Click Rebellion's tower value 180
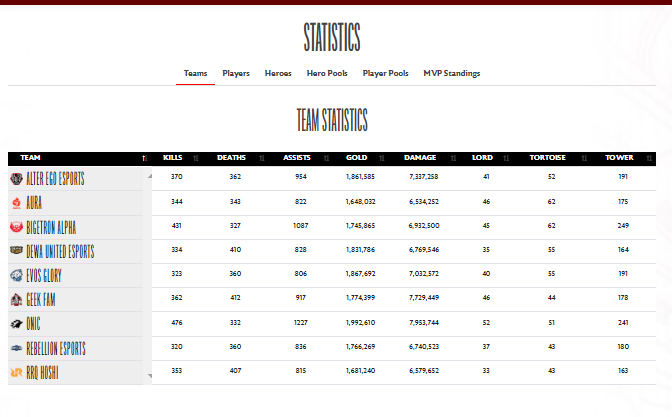 (x=623, y=347)
